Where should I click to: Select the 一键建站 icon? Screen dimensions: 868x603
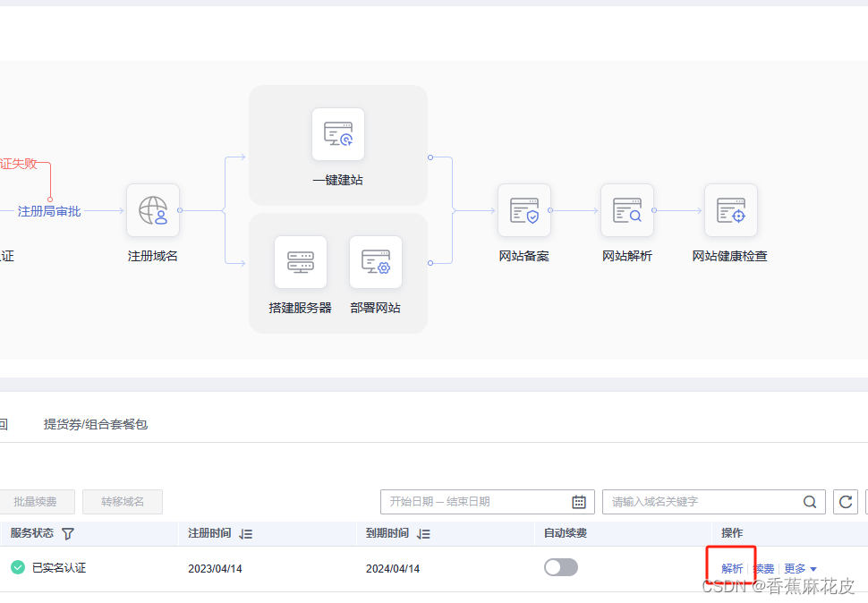[x=338, y=134]
